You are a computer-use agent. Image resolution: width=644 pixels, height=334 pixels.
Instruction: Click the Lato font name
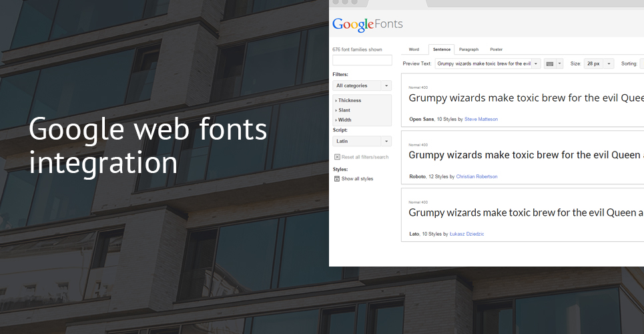(414, 234)
